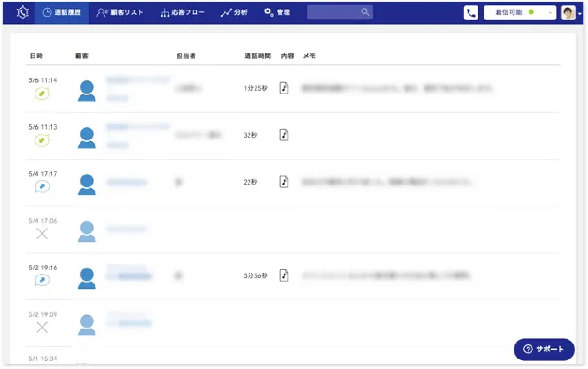Click customer avatar in the 5/6 11:13 row
This screenshot has width=588, height=369.
tap(87, 138)
